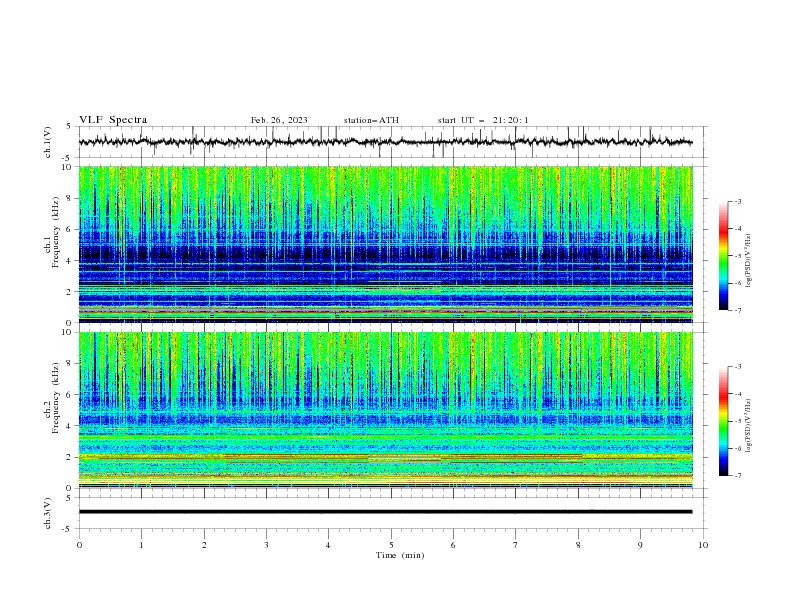Click the ch.1 spectrogram color scale bar
The image size is (792, 612).
point(723,256)
